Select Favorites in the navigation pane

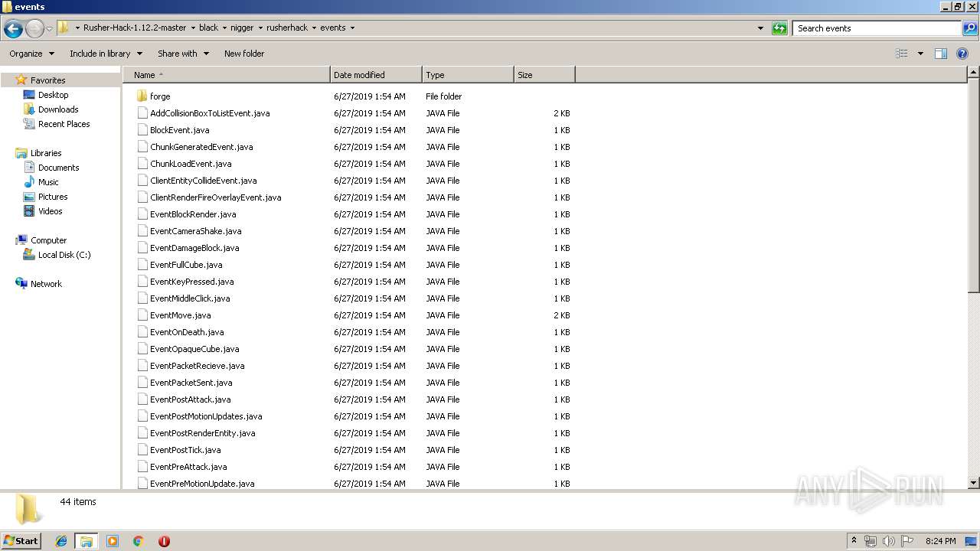click(x=47, y=80)
